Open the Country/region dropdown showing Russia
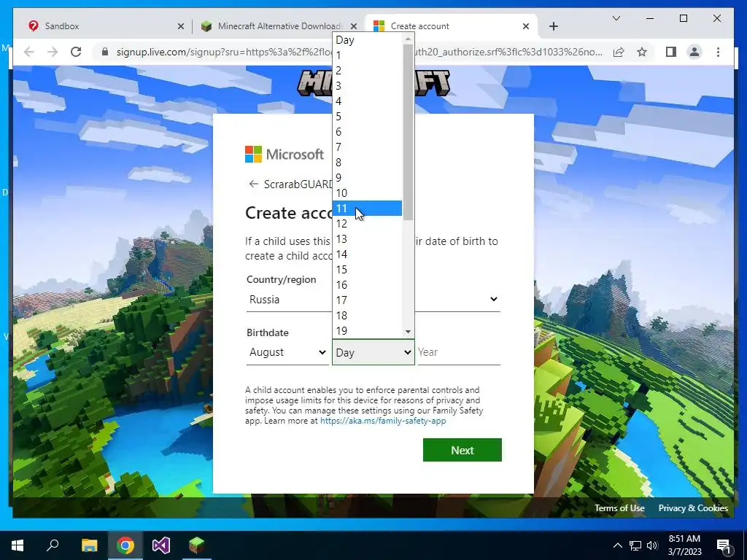747x560 pixels. point(373,300)
